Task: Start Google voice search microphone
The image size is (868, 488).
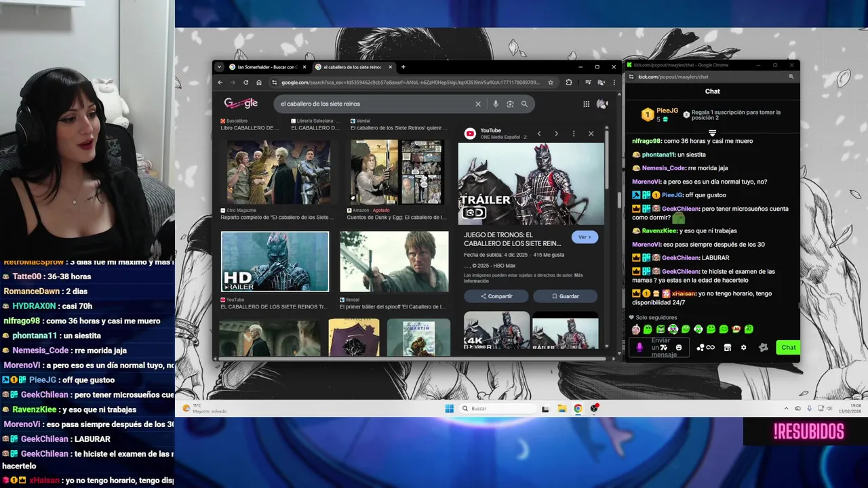Action: pos(496,104)
